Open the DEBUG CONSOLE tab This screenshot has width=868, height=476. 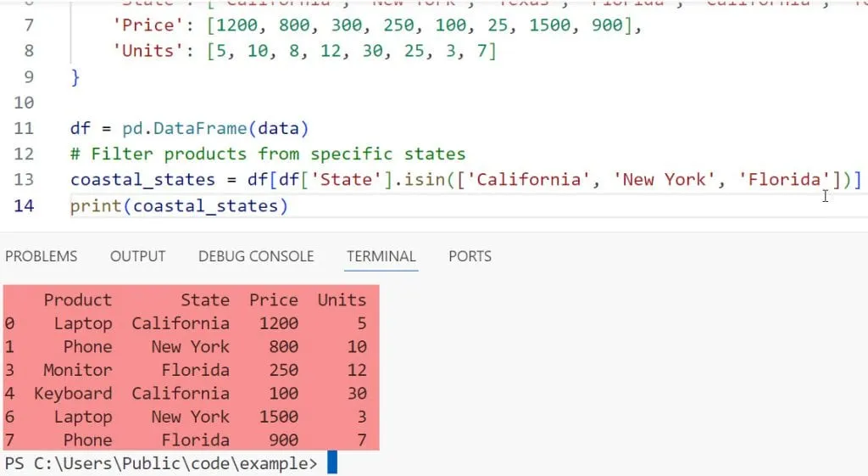256,256
